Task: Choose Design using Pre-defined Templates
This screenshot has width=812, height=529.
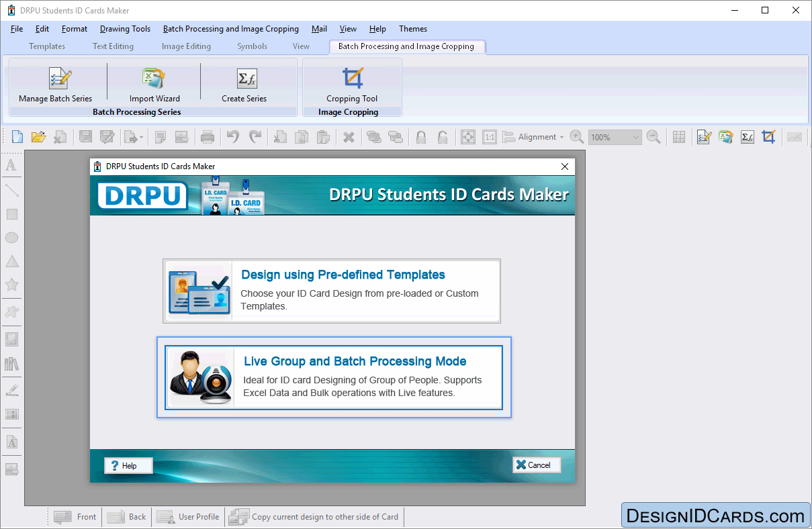Action: (332, 291)
